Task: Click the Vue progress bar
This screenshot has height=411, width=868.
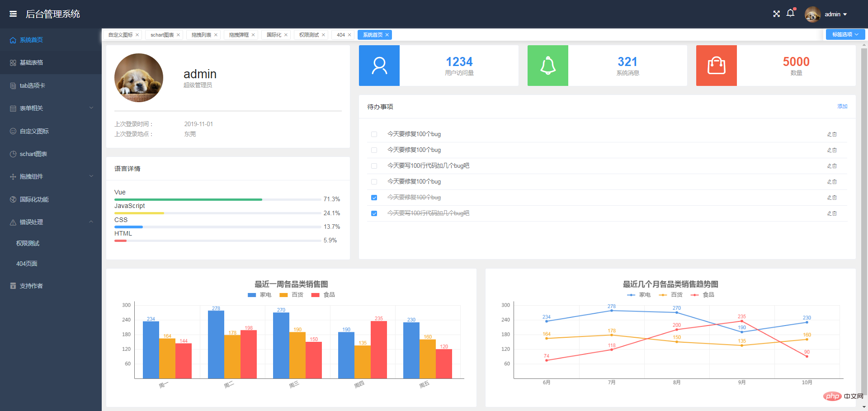Action: coord(217,199)
